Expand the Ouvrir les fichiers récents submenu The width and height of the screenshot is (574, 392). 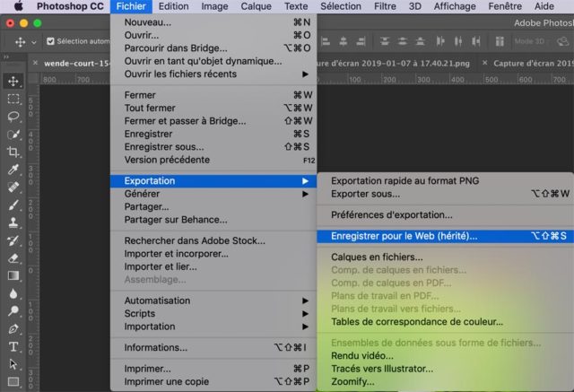[213, 74]
